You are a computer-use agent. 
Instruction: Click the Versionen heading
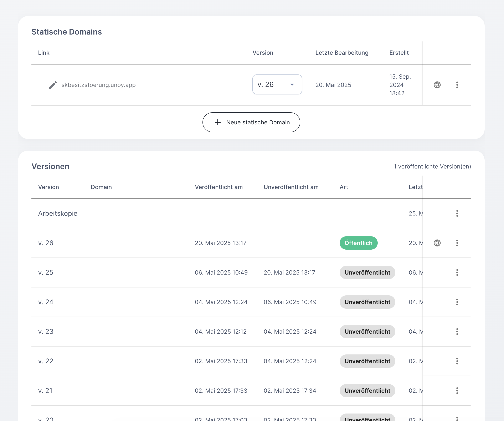pyautogui.click(x=50, y=166)
